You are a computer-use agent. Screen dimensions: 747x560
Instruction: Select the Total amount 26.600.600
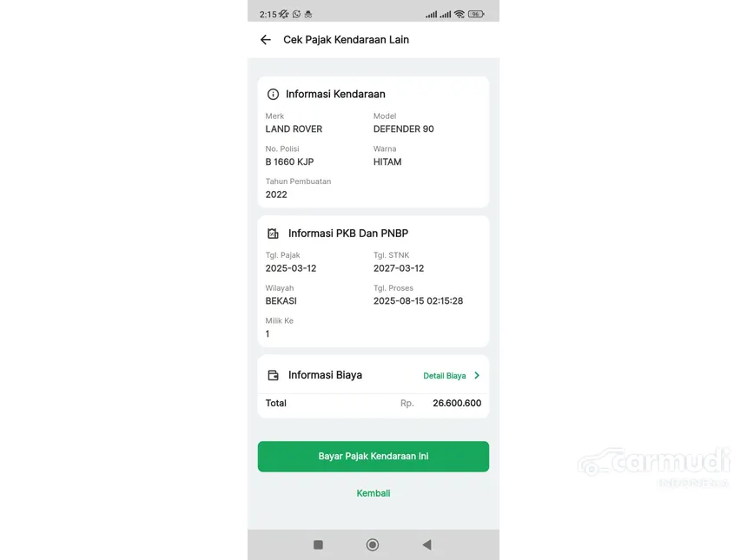click(457, 404)
